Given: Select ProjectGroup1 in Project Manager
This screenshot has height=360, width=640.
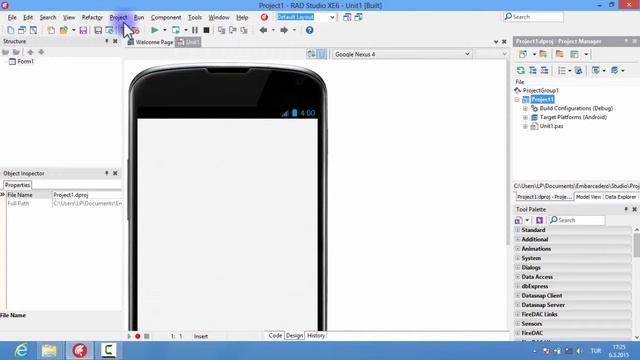Looking at the screenshot, I should [540, 91].
